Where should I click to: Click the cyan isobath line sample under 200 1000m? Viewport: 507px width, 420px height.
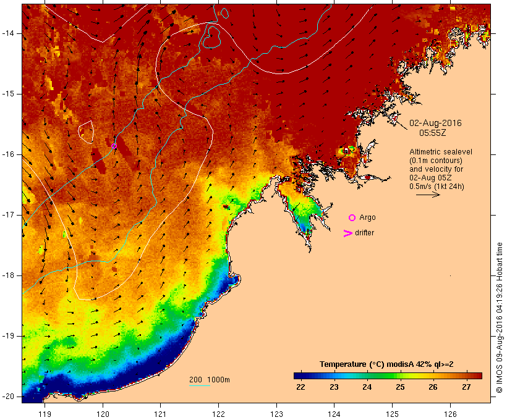point(200,385)
